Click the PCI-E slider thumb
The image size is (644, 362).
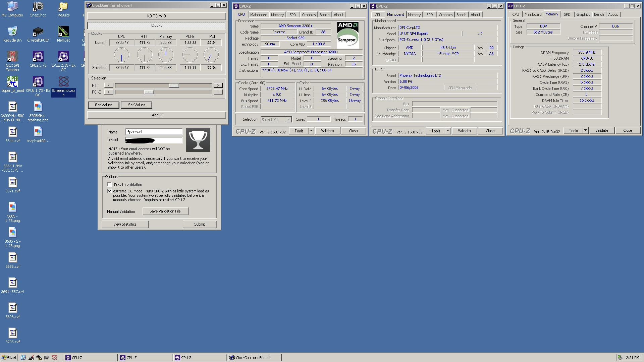149,92
